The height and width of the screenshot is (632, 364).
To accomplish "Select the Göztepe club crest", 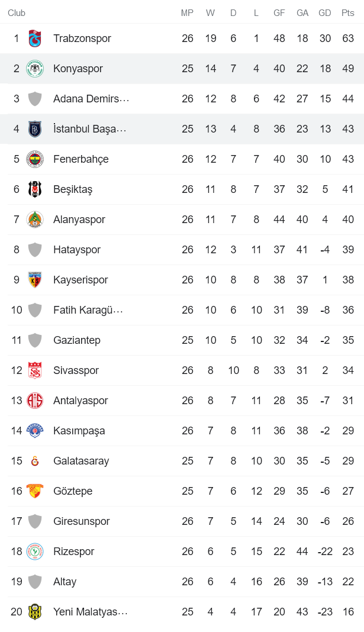I will point(36,491).
